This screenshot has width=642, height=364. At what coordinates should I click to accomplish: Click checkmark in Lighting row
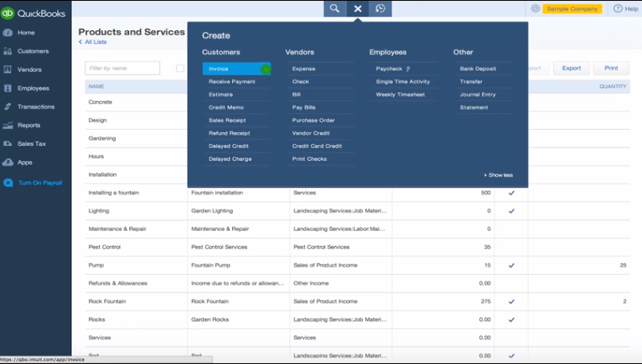coord(511,211)
